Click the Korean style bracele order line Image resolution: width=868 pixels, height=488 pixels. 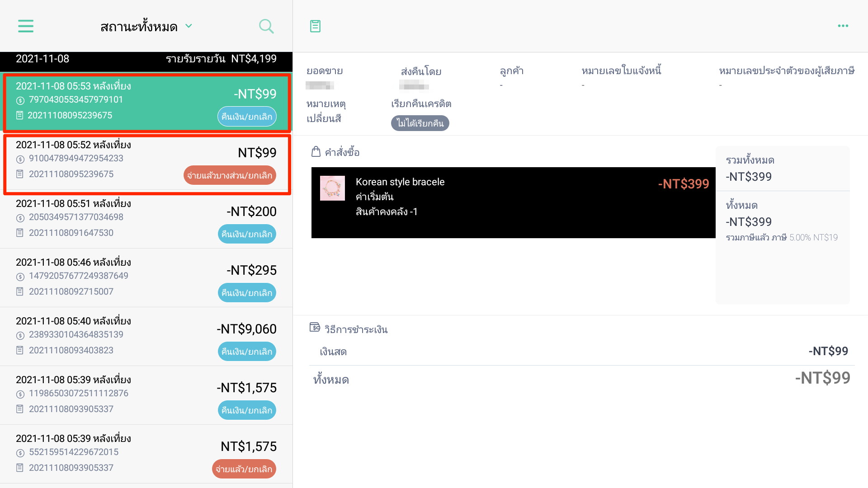point(513,202)
